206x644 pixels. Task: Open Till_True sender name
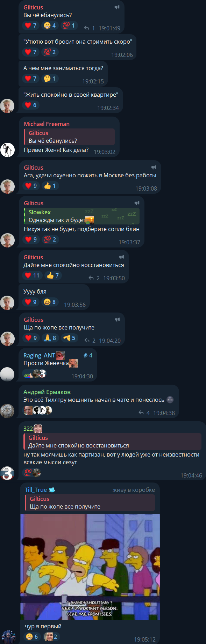[36, 490]
